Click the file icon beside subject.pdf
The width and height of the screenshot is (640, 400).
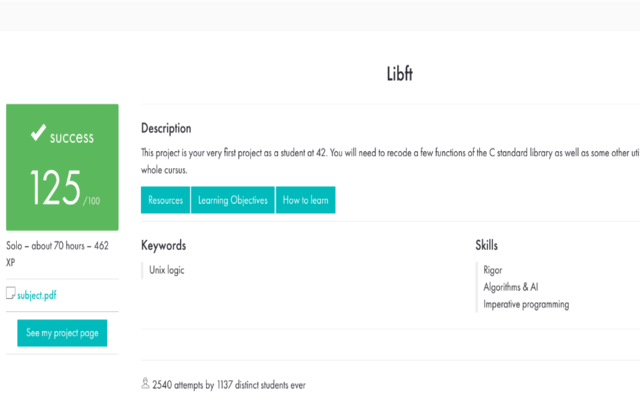coord(11,293)
